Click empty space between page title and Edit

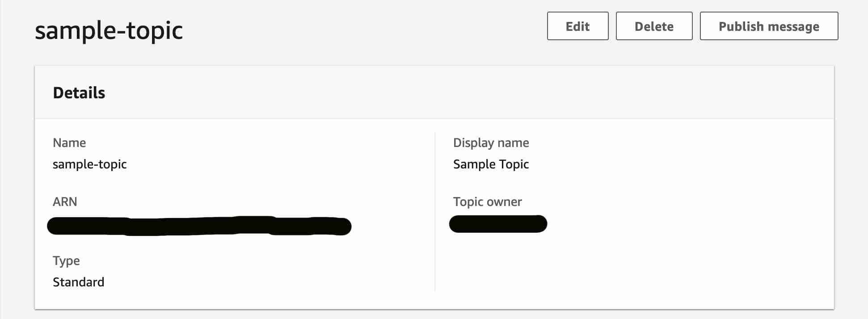358,29
